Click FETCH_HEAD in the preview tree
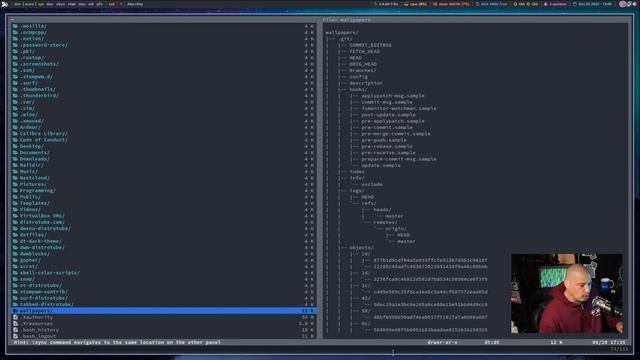Image resolution: width=640 pixels, height=360 pixels. point(364,51)
